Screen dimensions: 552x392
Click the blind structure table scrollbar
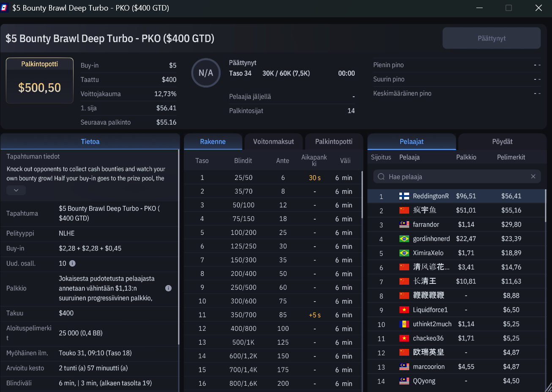tap(362, 194)
